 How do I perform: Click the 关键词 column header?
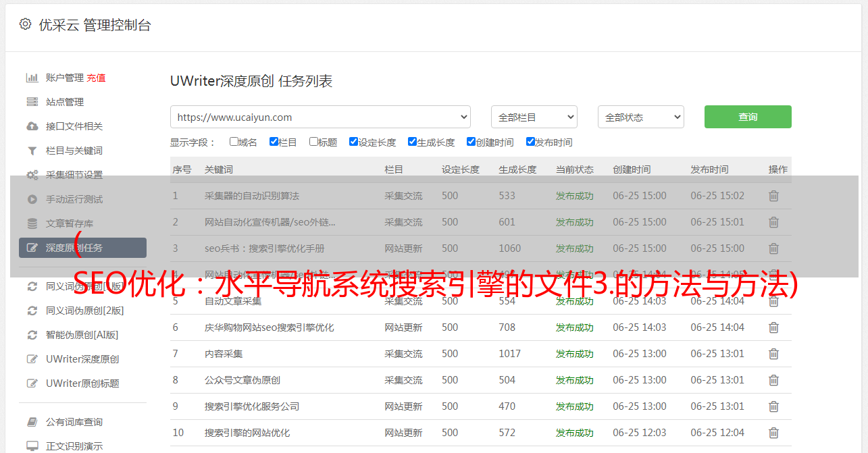(219, 169)
